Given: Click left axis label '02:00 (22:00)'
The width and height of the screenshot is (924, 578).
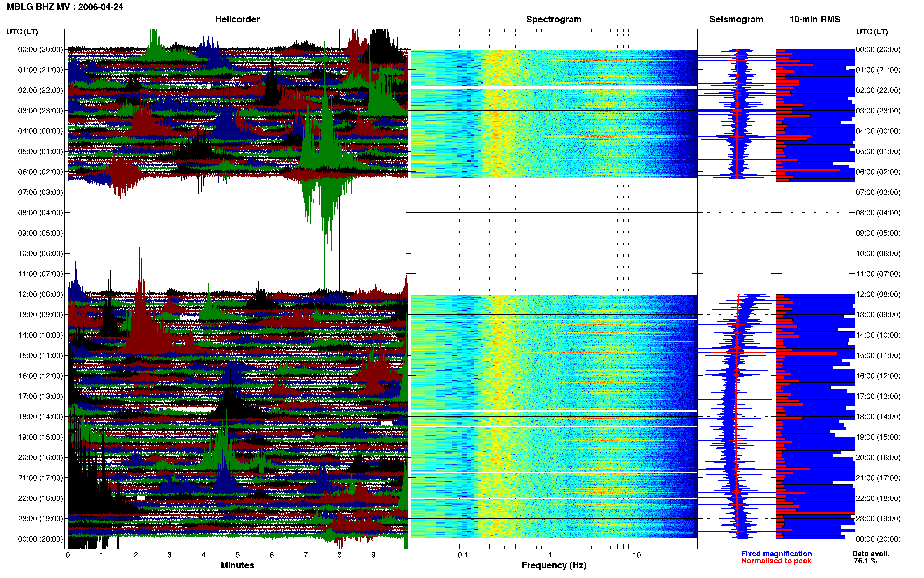Looking at the screenshot, I should 41,90.
